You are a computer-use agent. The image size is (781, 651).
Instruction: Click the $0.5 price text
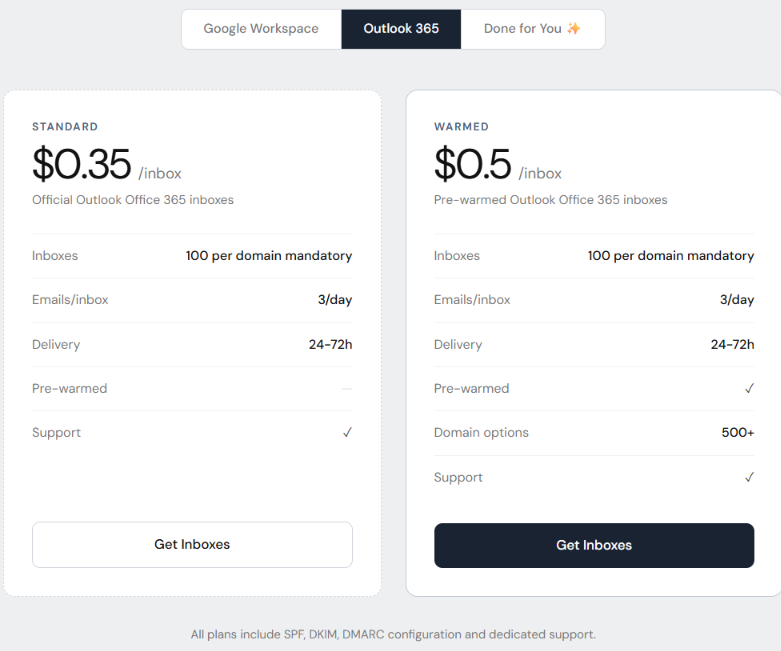pyautogui.click(x=473, y=163)
